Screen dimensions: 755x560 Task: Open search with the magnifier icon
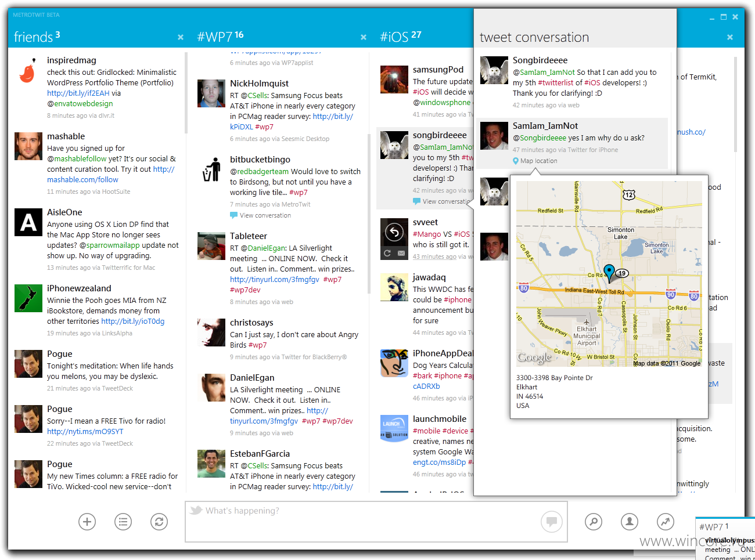click(x=594, y=522)
